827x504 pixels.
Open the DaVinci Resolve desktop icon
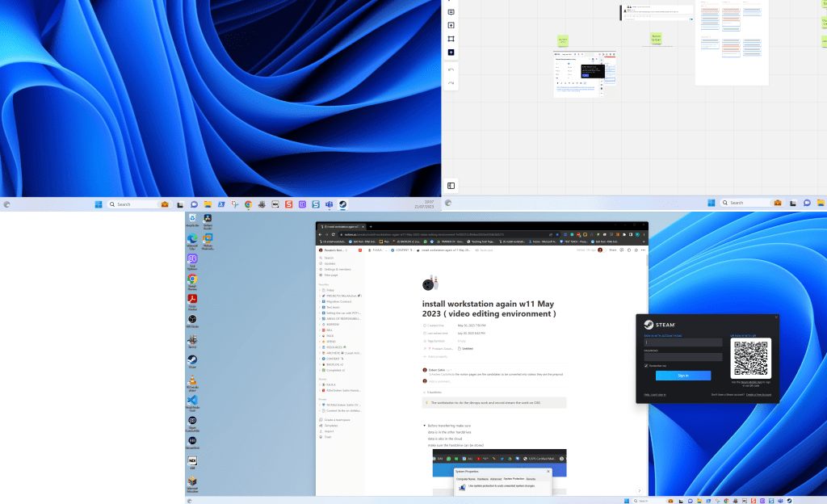point(208,220)
